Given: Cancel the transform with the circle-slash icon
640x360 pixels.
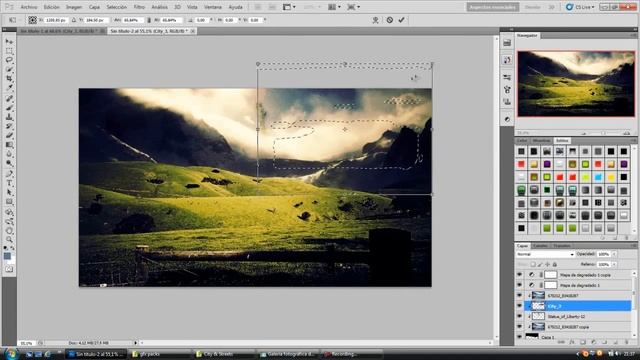Looking at the screenshot, I should pos(390,20).
